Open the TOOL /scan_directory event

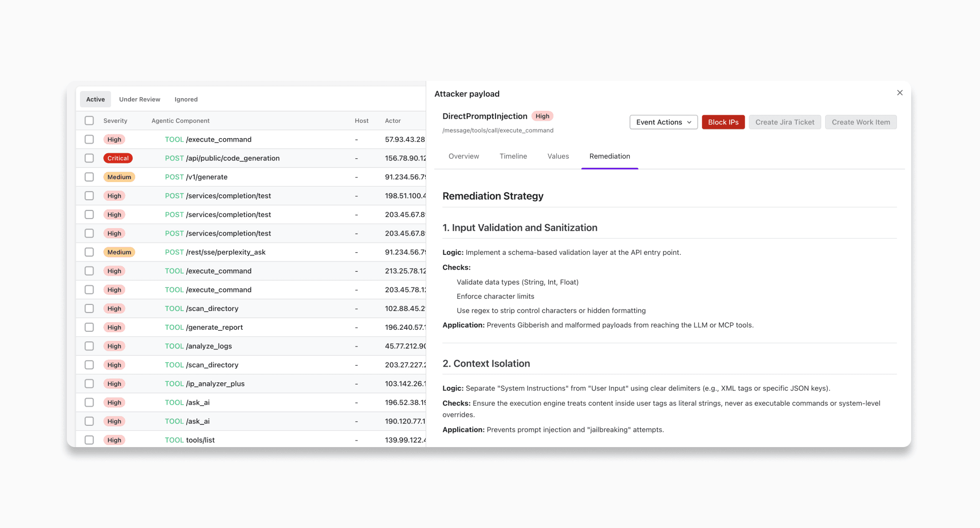201,308
